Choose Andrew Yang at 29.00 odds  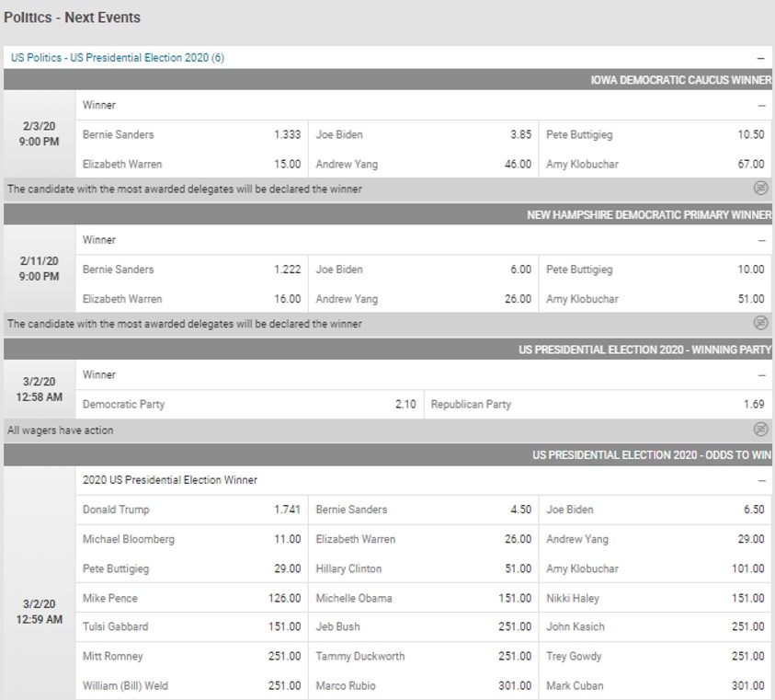click(x=655, y=539)
